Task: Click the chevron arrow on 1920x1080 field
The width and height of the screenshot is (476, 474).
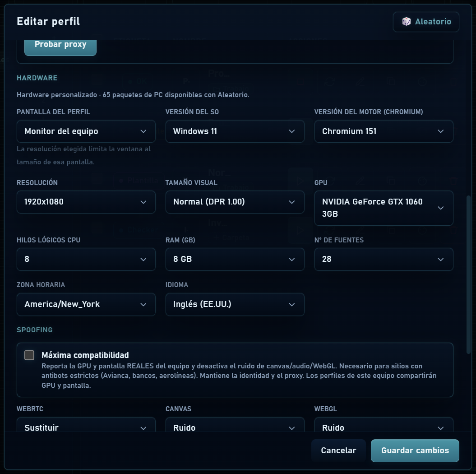Action: (x=143, y=202)
